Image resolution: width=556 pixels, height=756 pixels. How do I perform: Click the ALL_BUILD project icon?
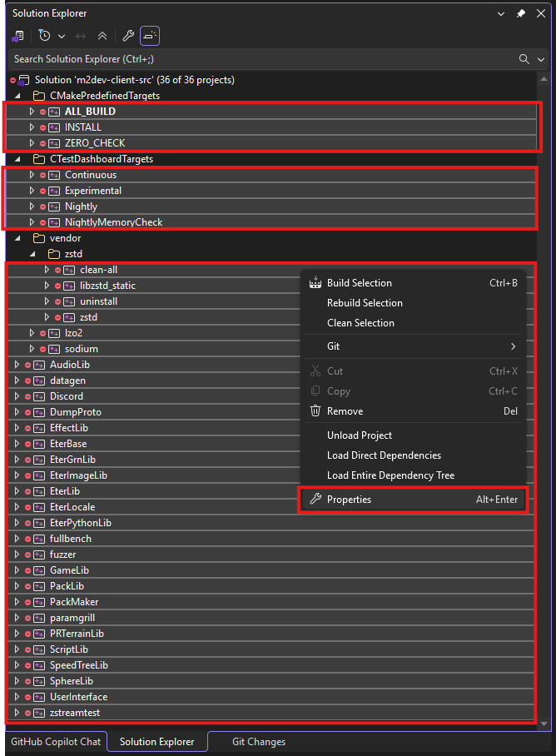click(x=54, y=112)
